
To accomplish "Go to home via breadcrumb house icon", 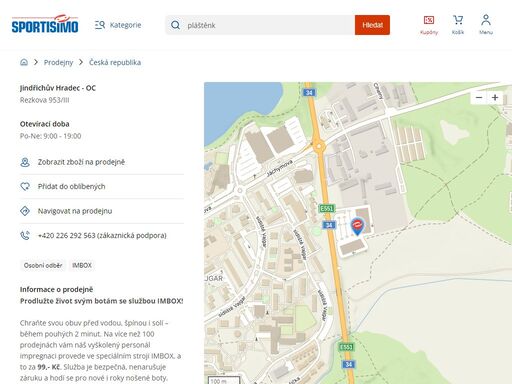I will click(24, 62).
